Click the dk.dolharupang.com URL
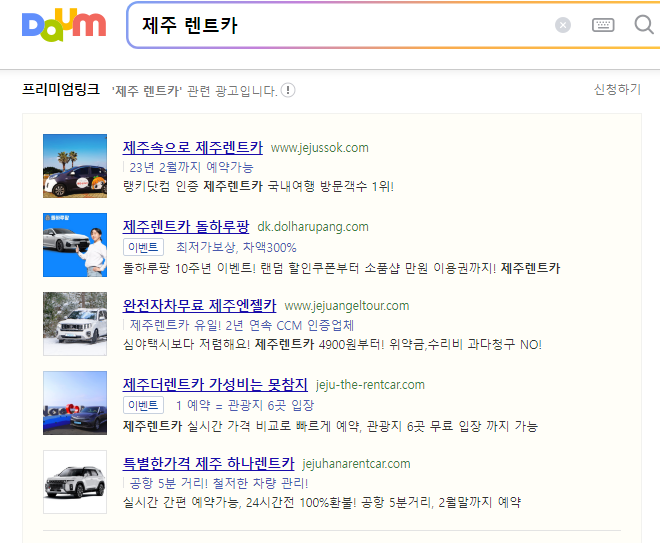The width and height of the screenshot is (660, 543). [x=313, y=227]
